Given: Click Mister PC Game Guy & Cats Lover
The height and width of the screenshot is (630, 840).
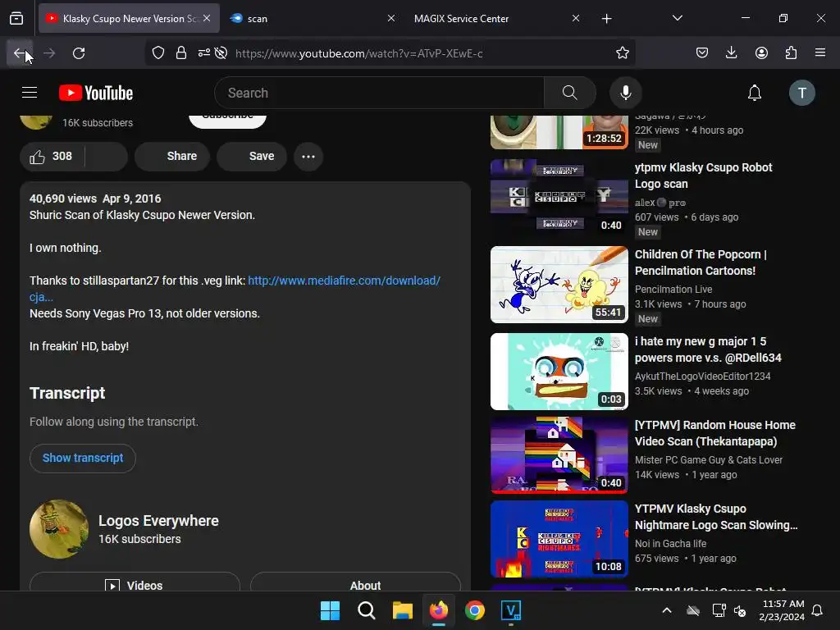Looking at the screenshot, I should (708, 459).
